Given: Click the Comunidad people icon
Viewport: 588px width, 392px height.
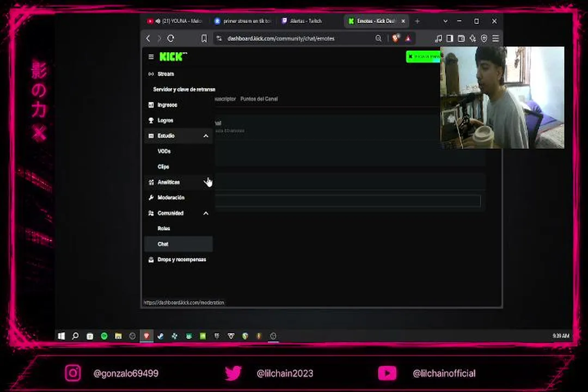Looking at the screenshot, I should coord(151,213).
